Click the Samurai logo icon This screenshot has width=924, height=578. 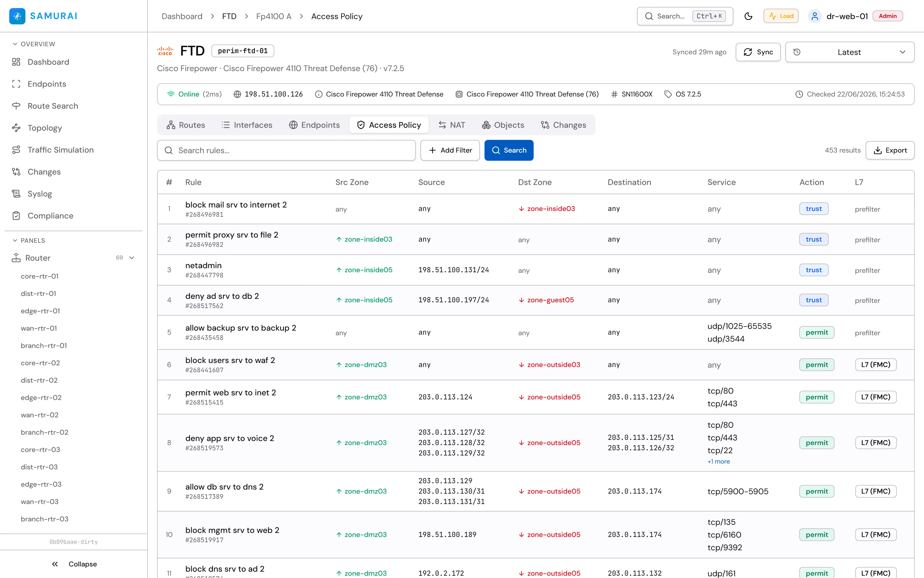point(17,16)
